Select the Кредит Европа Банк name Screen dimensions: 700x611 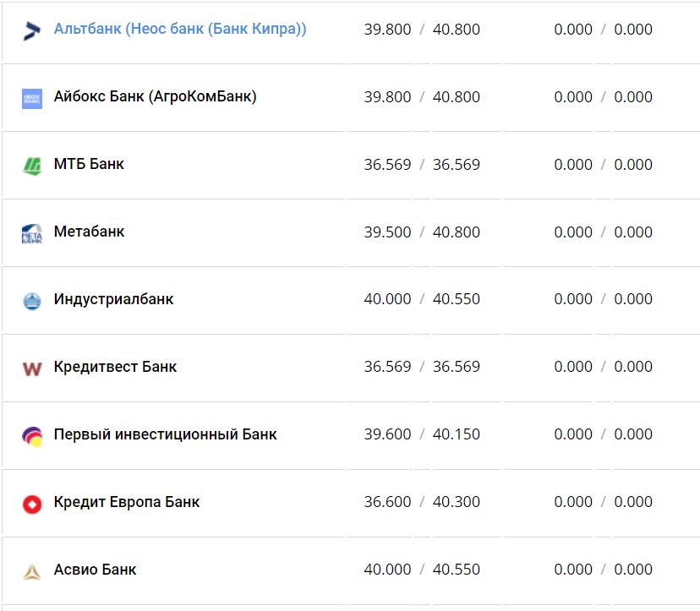tap(127, 502)
